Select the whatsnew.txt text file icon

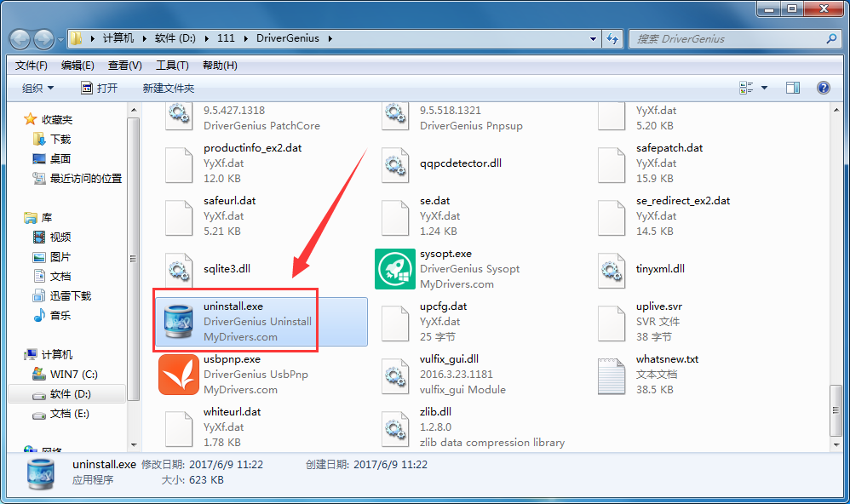pos(612,375)
